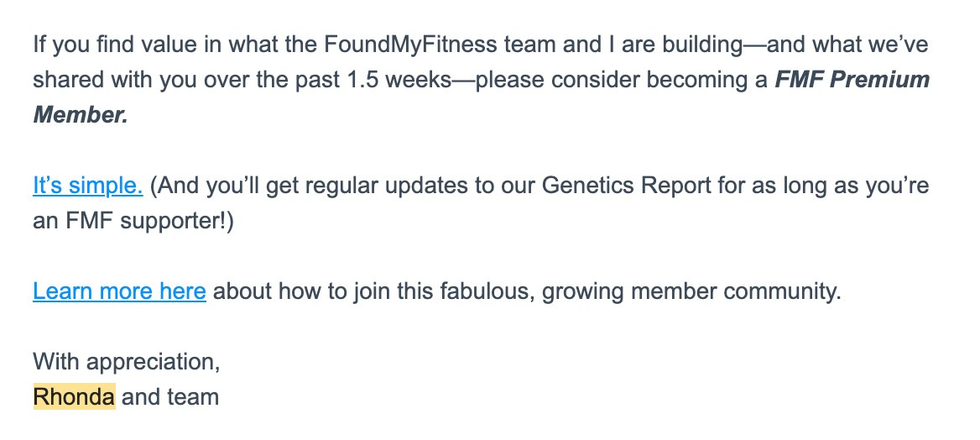Click the "It's simple." hyperlink
Viewport: 980px width, 440px height.
click(x=88, y=186)
